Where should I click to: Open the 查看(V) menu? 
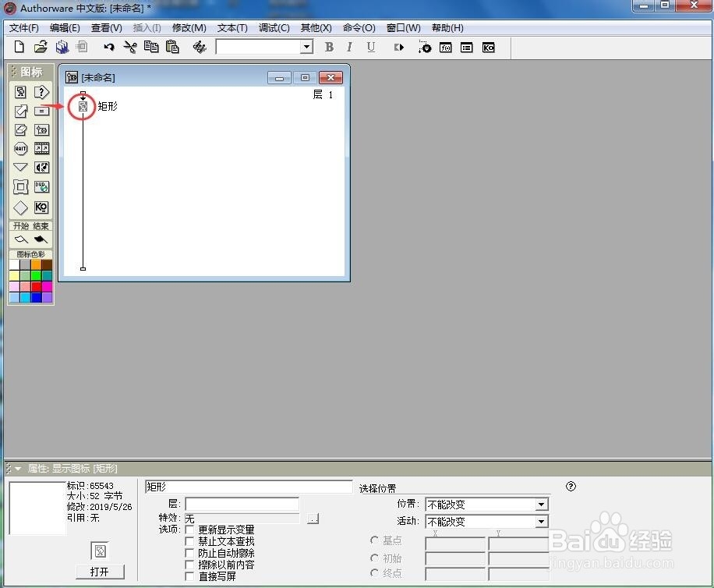pos(107,28)
